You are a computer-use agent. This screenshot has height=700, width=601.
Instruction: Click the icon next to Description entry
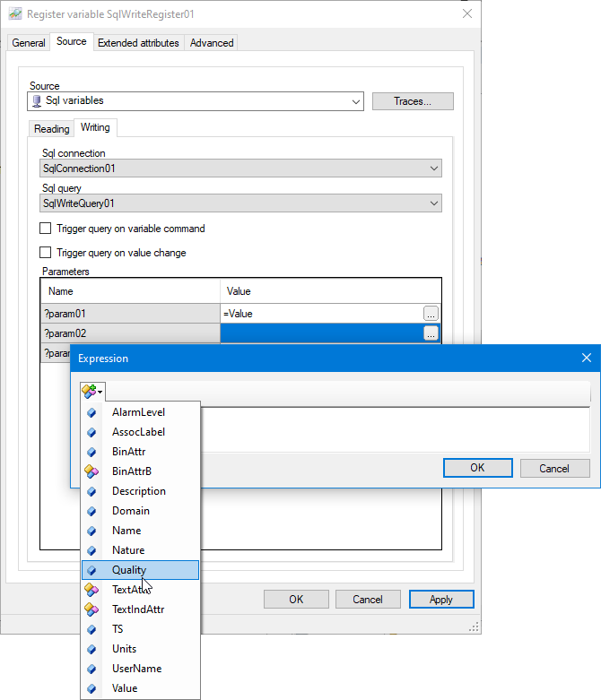[91, 491]
